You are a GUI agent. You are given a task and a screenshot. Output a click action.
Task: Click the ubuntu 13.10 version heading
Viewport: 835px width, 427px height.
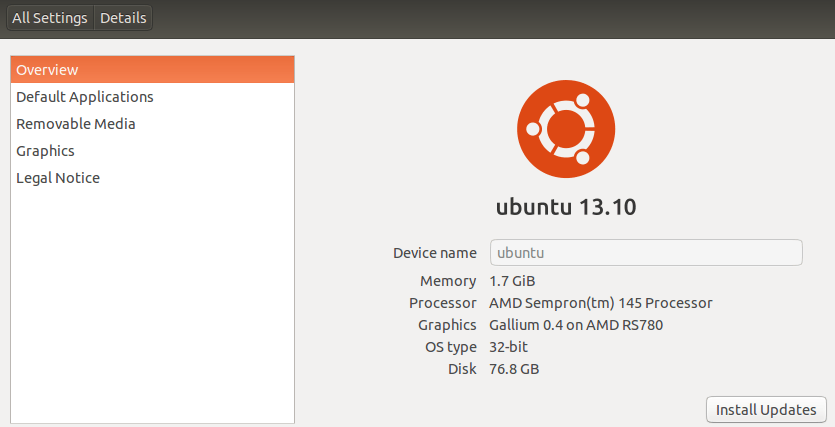[x=566, y=208]
